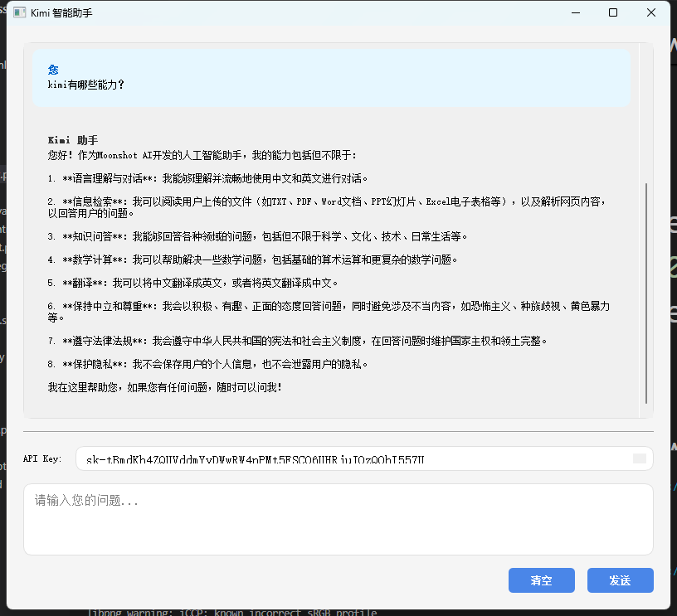Image resolution: width=677 pixels, height=616 pixels.
Task: Close the Kimi 智能助手 window
Action: (651, 12)
